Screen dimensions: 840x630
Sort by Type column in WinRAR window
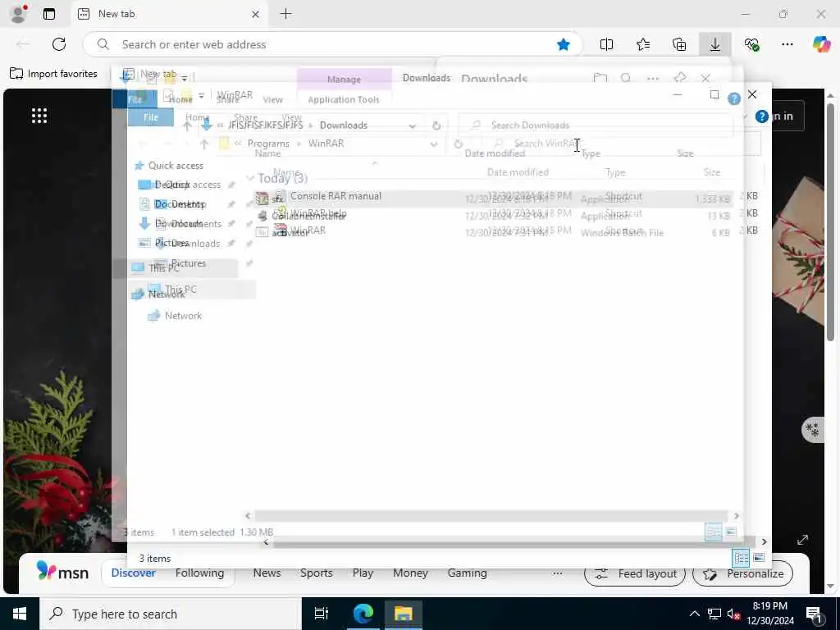click(x=615, y=172)
